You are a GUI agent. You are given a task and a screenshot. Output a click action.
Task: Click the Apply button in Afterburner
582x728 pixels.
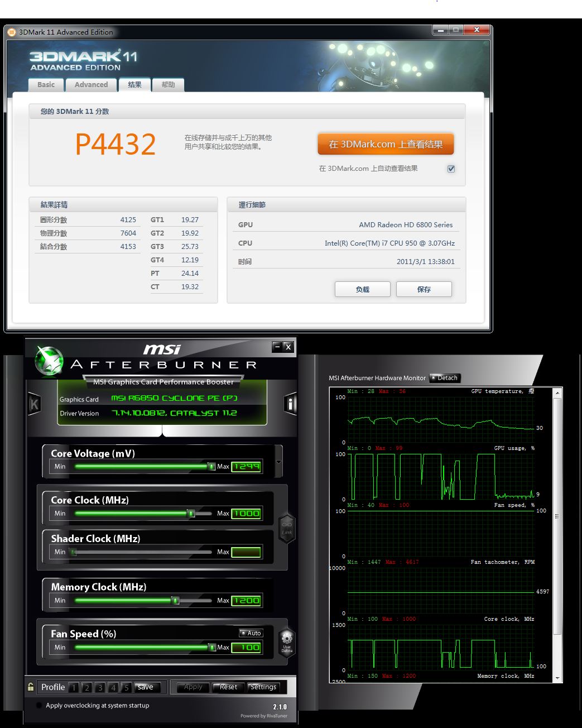point(193,687)
